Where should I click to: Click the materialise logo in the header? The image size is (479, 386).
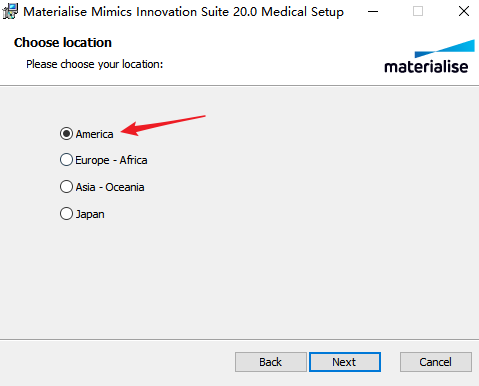coord(429,57)
